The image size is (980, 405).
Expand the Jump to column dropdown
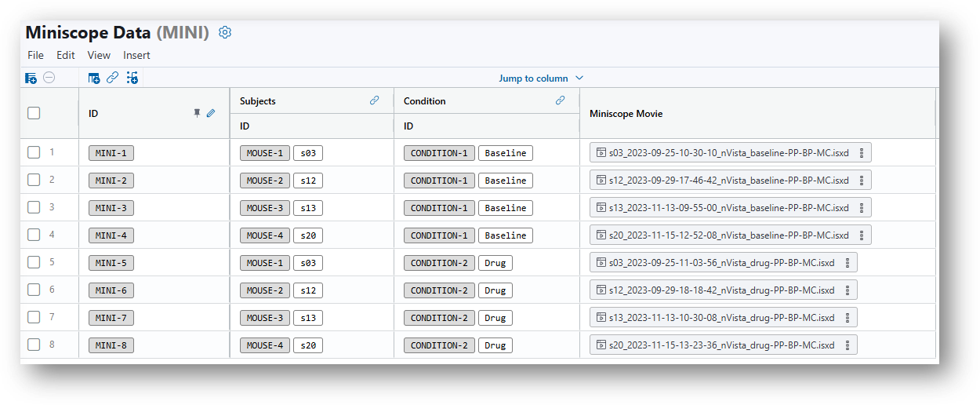pos(541,78)
